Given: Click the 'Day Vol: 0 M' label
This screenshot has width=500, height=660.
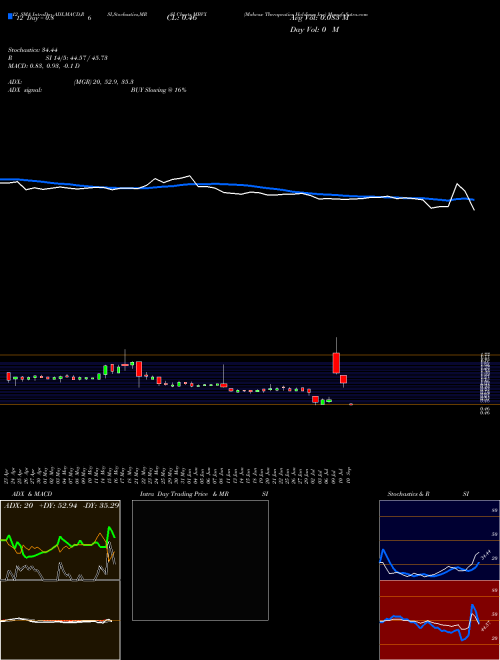Looking at the screenshot, I should [x=314, y=30].
